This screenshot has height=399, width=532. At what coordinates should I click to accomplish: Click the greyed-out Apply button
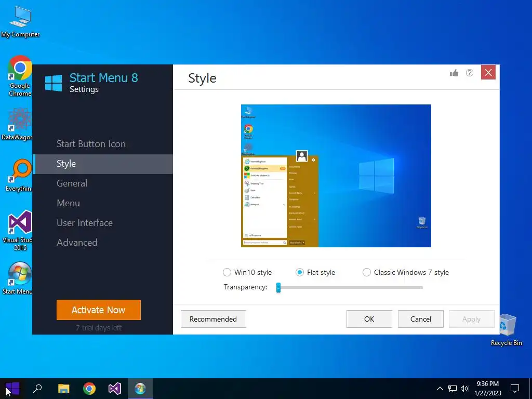tap(472, 319)
